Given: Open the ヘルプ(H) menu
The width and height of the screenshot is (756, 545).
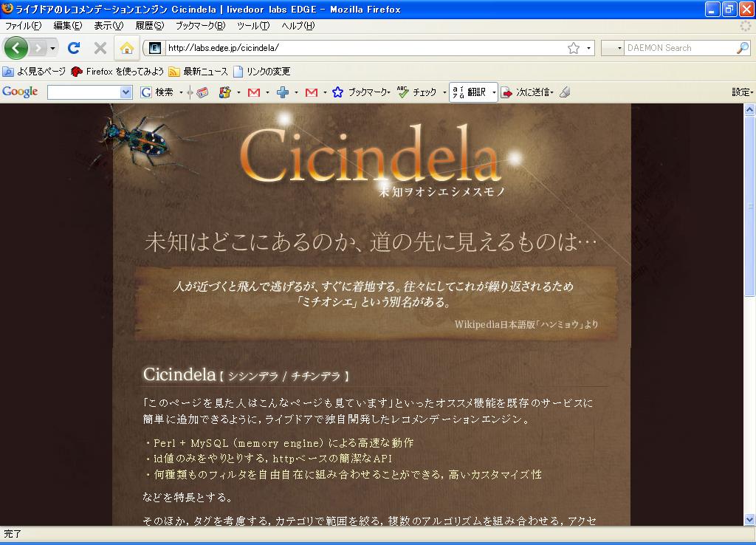Looking at the screenshot, I should tap(298, 26).
